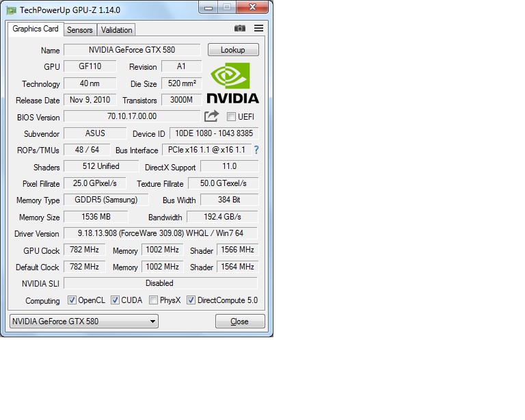The height and width of the screenshot is (420, 525).
Task: Click the Default Clock row Memory 1002 MHz
Action: pos(163,267)
